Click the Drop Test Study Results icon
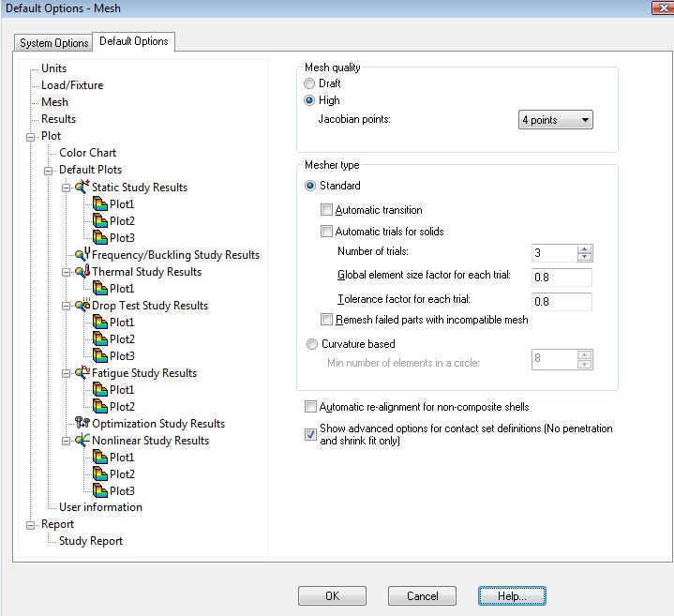 click(x=82, y=305)
